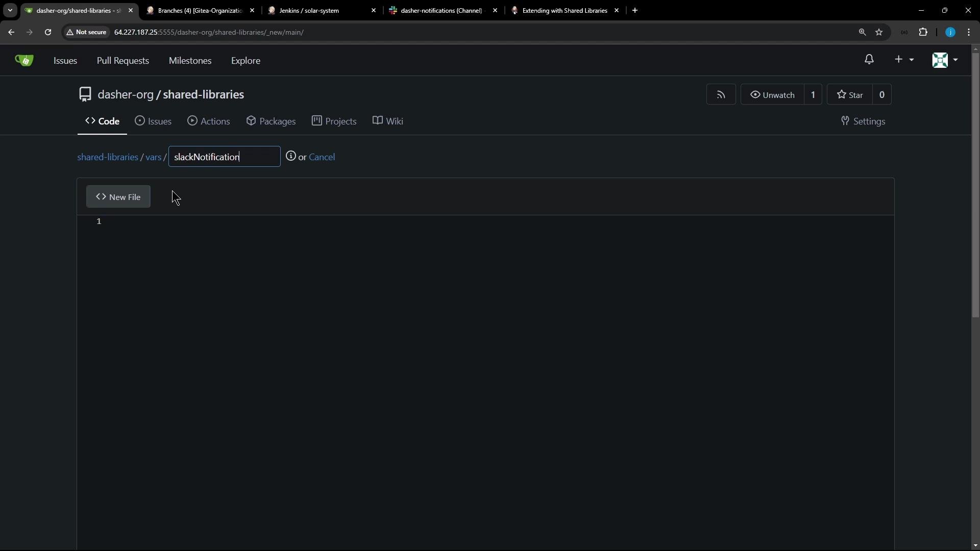Open the user avatar menu
The image size is (980, 551).
pyautogui.click(x=945, y=60)
